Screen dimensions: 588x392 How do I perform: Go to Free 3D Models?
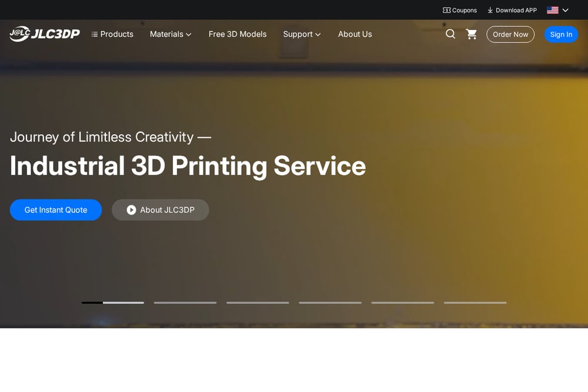238,34
